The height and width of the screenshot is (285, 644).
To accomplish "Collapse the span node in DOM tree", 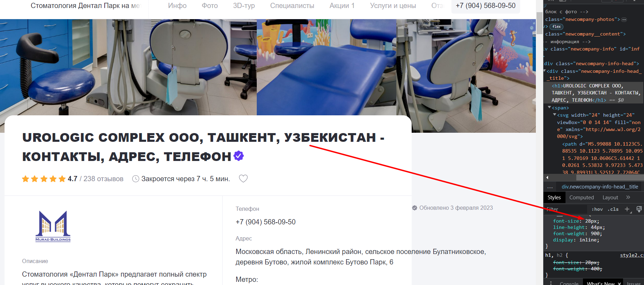I will (549, 107).
